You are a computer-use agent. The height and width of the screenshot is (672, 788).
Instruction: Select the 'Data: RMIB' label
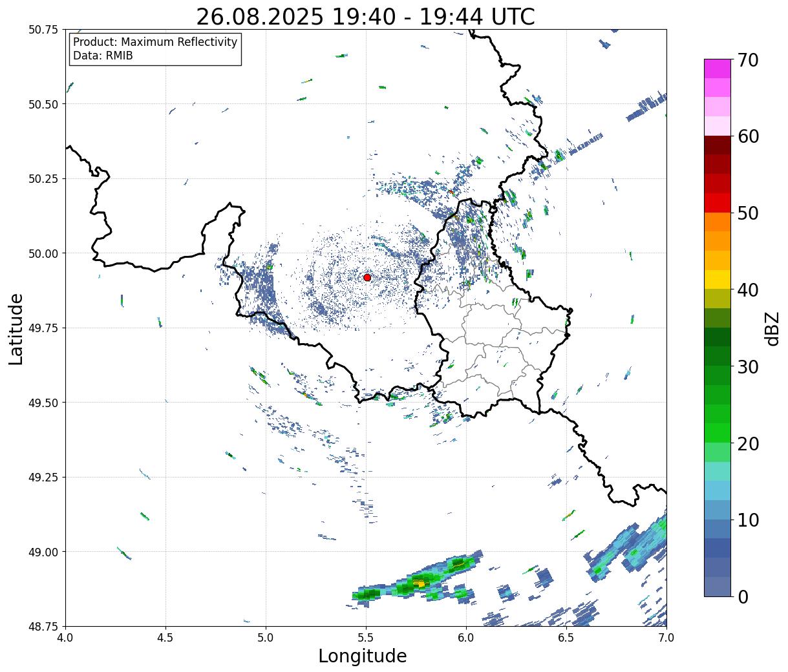pyautogui.click(x=103, y=56)
